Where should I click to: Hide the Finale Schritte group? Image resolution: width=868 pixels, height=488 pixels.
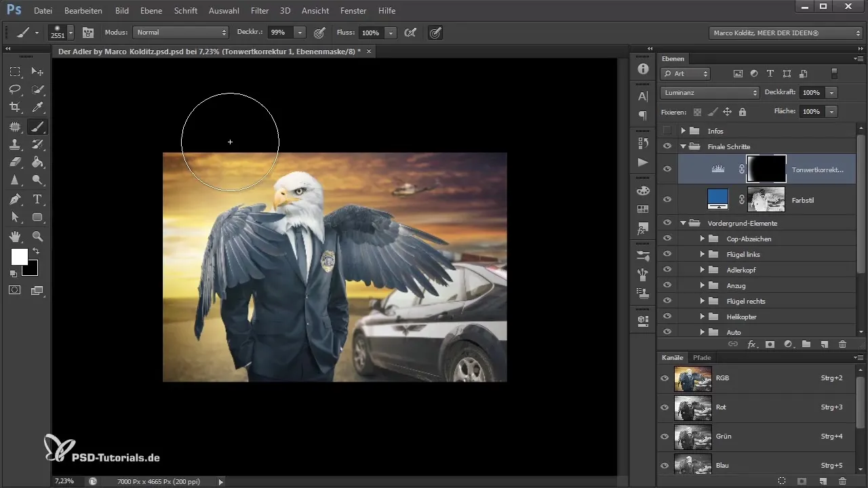[x=667, y=146]
